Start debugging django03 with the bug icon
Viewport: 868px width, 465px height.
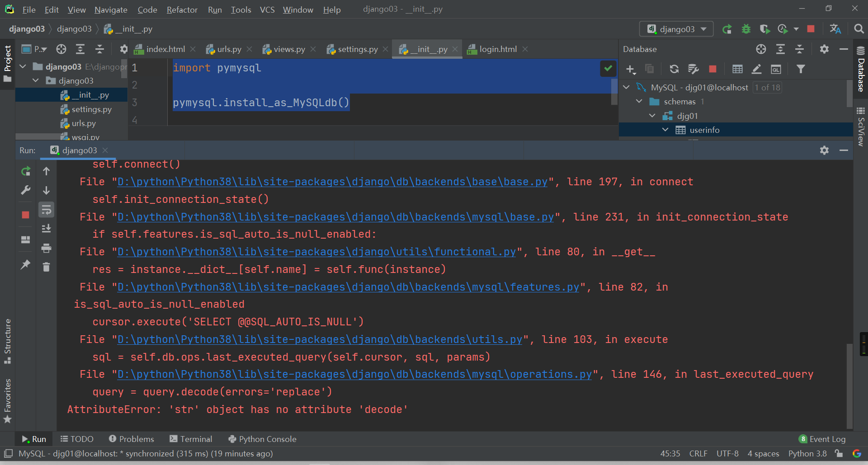[746, 29]
